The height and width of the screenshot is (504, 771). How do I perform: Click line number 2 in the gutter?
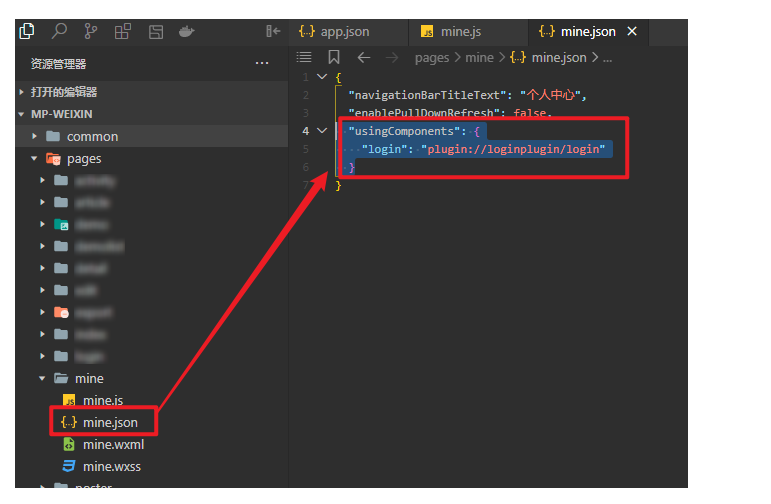[x=306, y=95]
